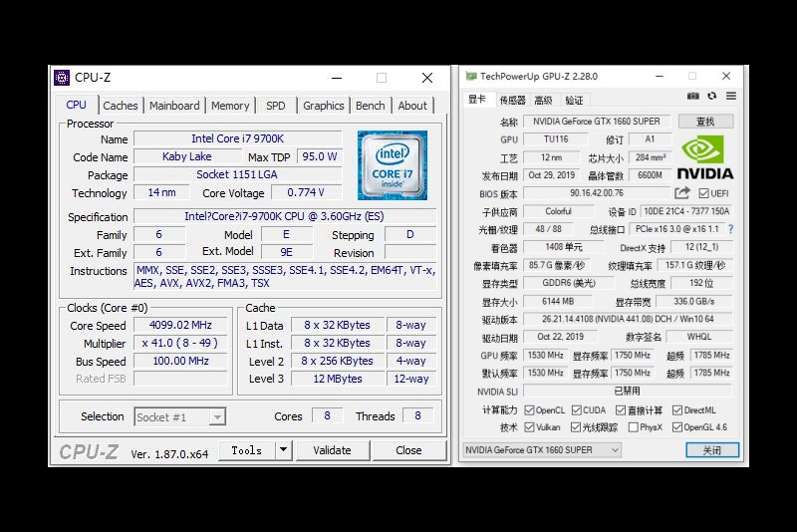
Task: Click the NVIDIA logo in GPU-Z
Action: tap(705, 158)
